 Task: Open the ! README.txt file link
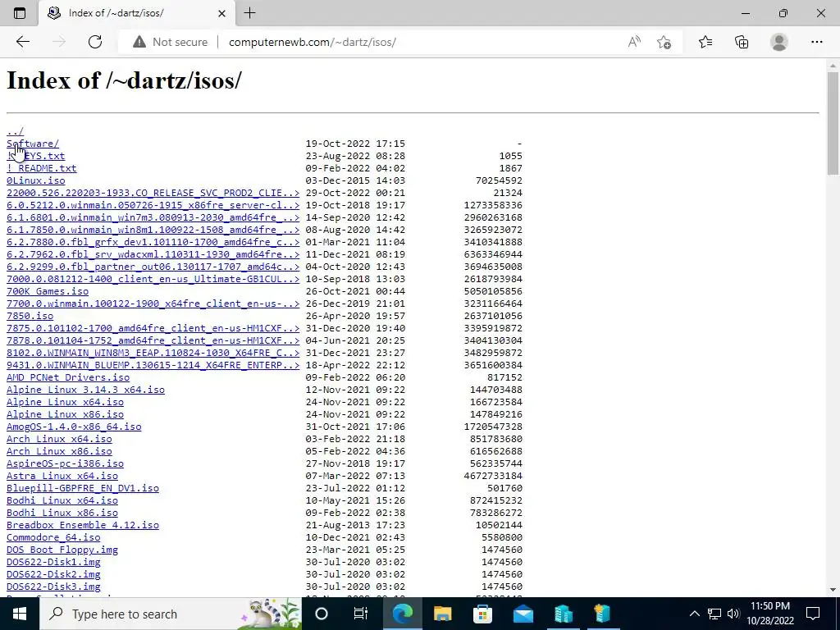(41, 168)
